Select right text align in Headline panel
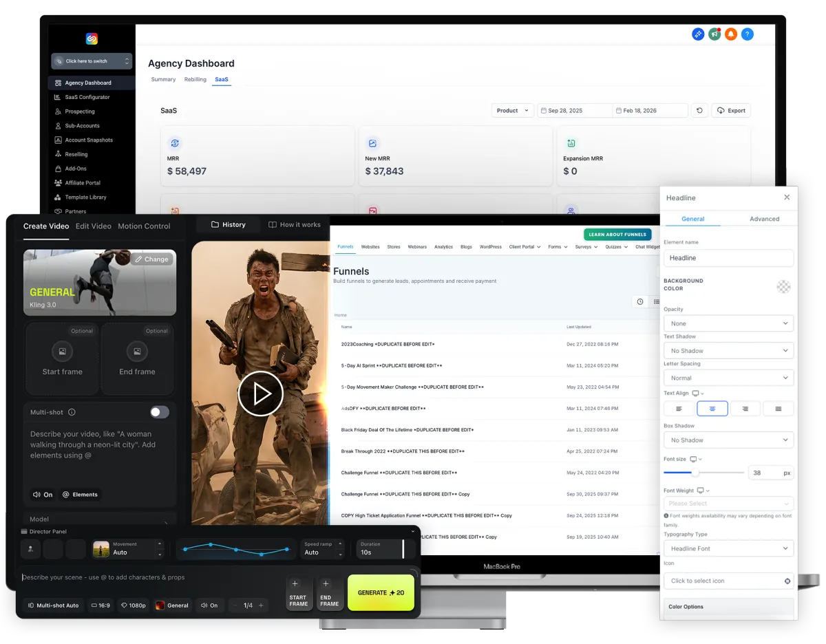This screenshot has height=644, width=826. point(745,409)
